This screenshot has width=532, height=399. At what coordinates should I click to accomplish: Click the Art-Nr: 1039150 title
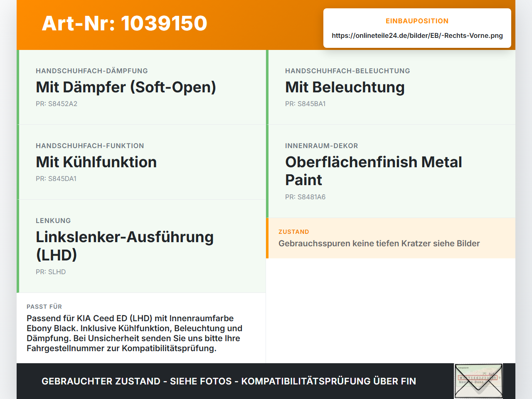(125, 23)
